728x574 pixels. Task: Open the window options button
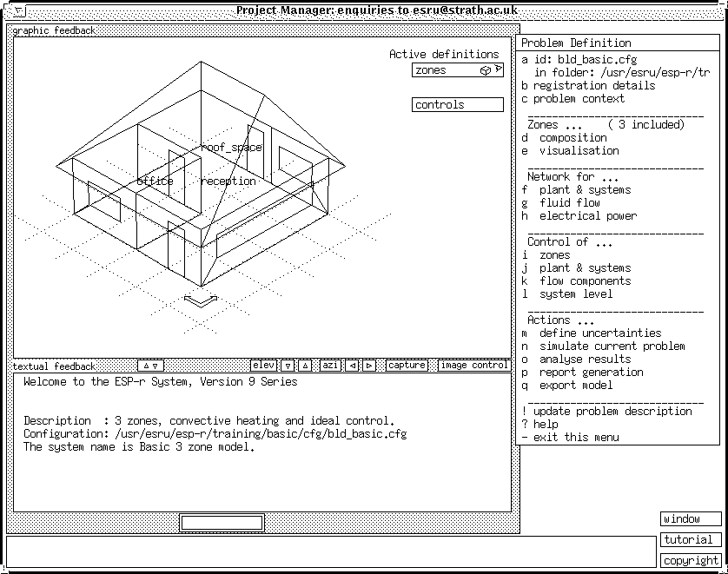click(690, 519)
